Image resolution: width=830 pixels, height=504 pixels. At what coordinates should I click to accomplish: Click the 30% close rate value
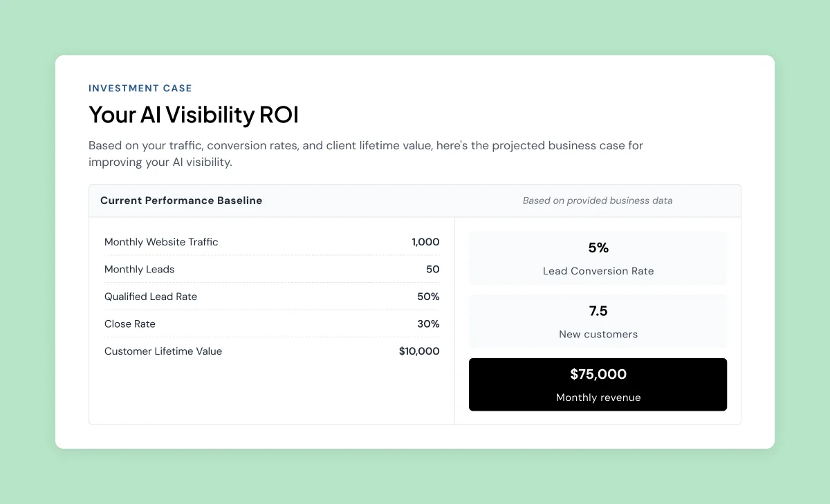tap(428, 324)
